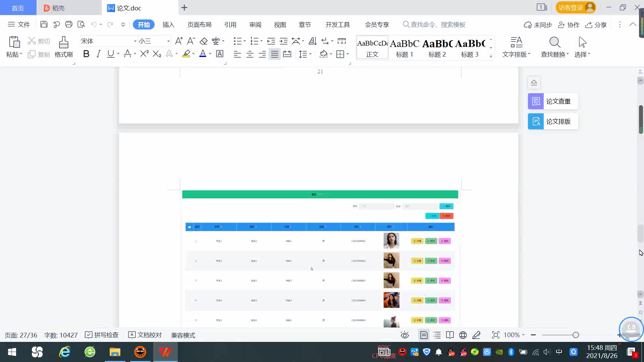Apply bold formatting with B icon
This screenshot has width=644, height=362.
(x=86, y=54)
